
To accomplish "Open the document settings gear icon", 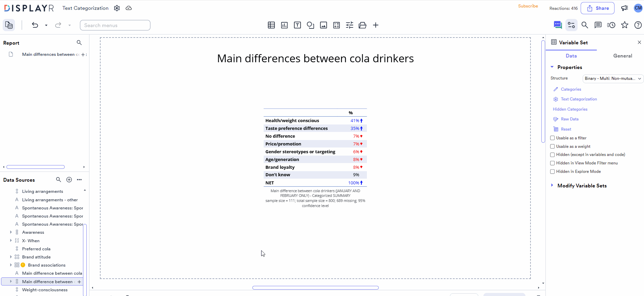I will [x=117, y=8].
